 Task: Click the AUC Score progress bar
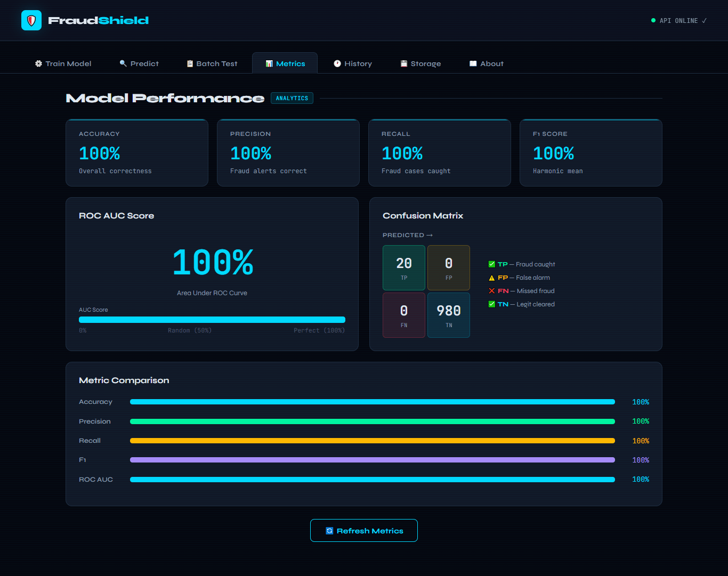pyautogui.click(x=212, y=320)
